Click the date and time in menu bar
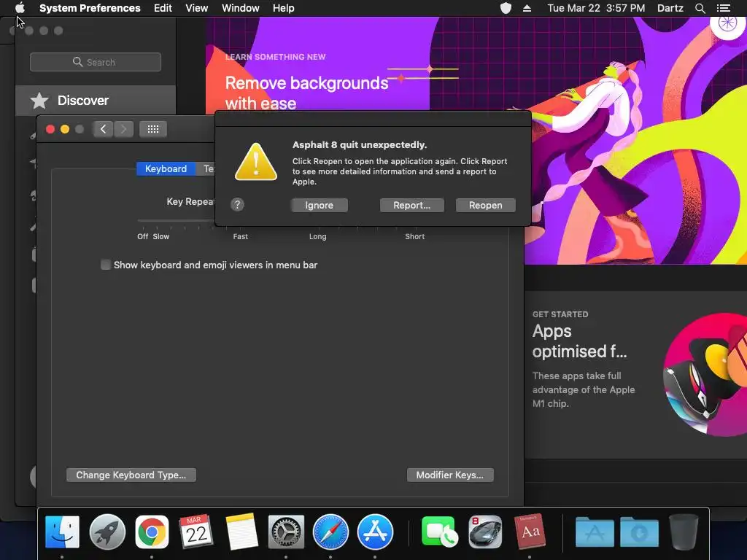Screen dimensions: 747x560 click(596, 8)
